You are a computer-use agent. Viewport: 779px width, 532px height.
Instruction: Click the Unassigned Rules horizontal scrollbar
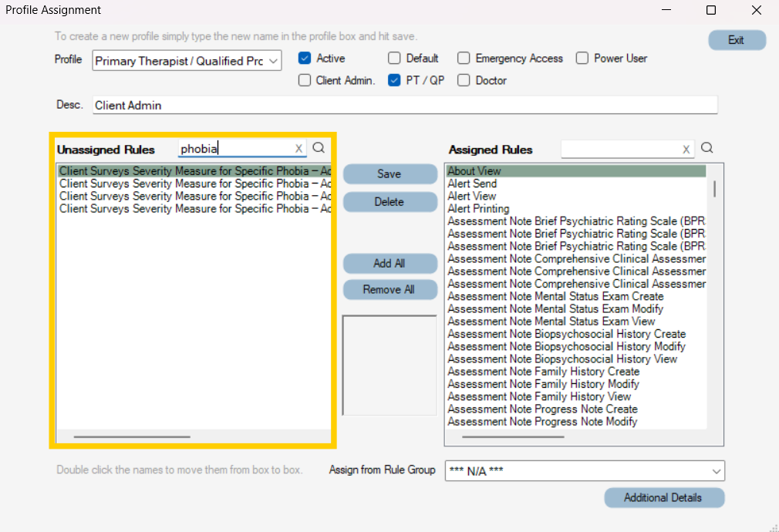[131, 436]
